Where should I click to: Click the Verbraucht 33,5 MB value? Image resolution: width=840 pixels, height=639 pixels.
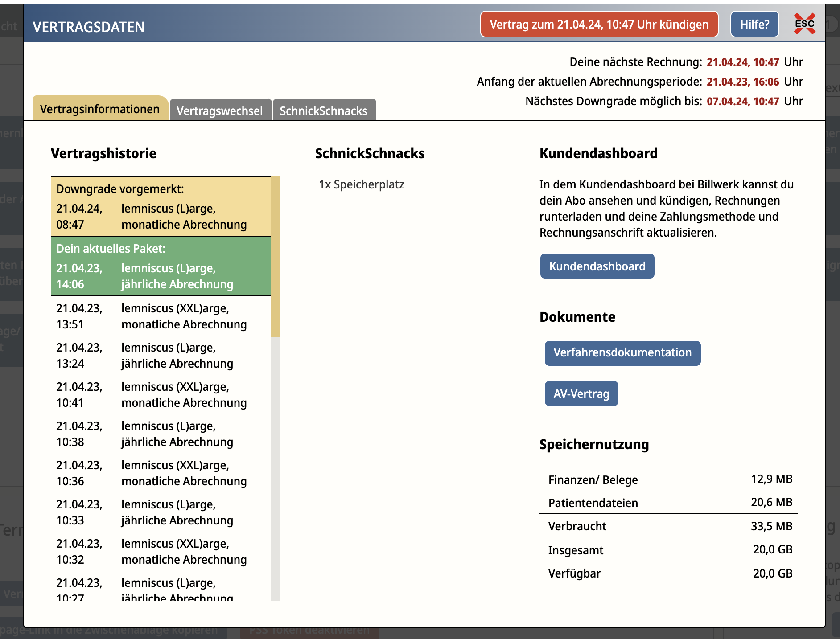pyautogui.click(x=771, y=526)
